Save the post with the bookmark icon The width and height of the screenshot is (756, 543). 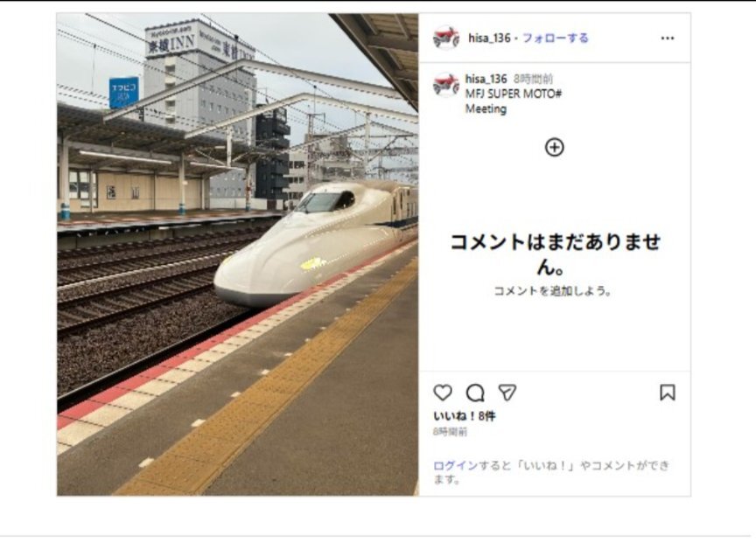point(668,393)
